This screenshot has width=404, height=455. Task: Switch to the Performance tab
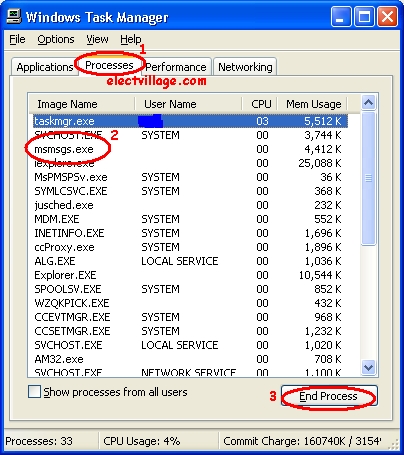tap(176, 67)
